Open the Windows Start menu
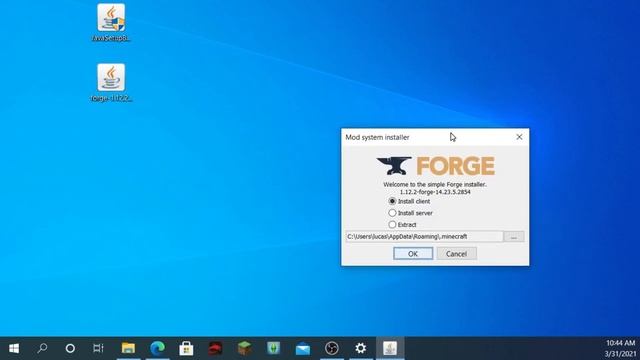 [x=14, y=348]
